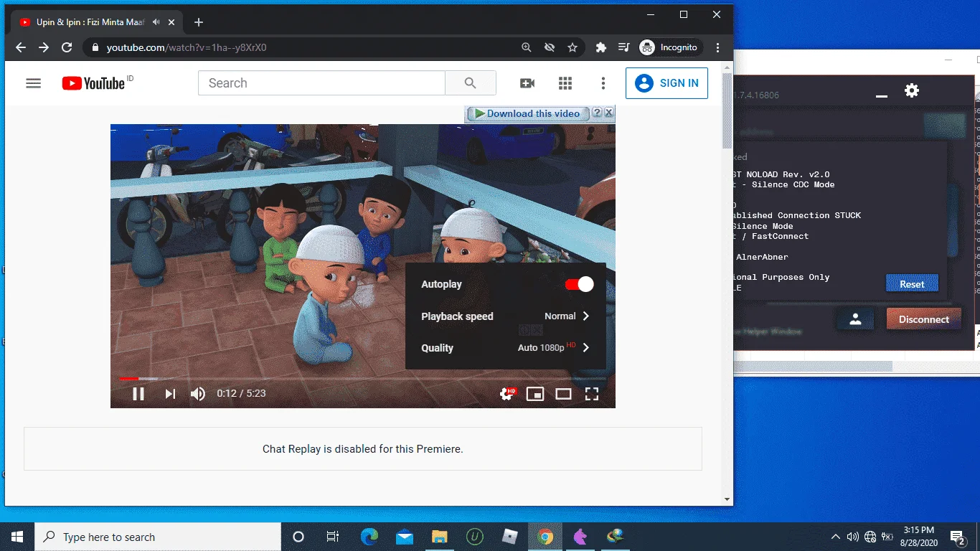Open the YouTube apps grid

click(565, 83)
